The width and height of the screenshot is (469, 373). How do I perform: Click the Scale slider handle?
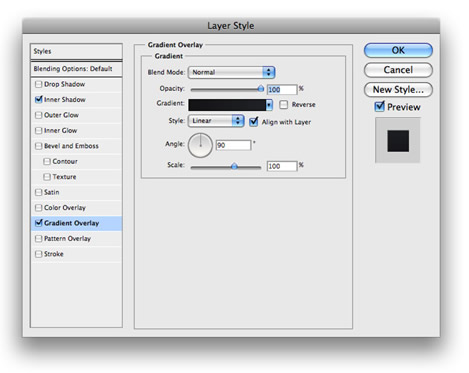234,166
